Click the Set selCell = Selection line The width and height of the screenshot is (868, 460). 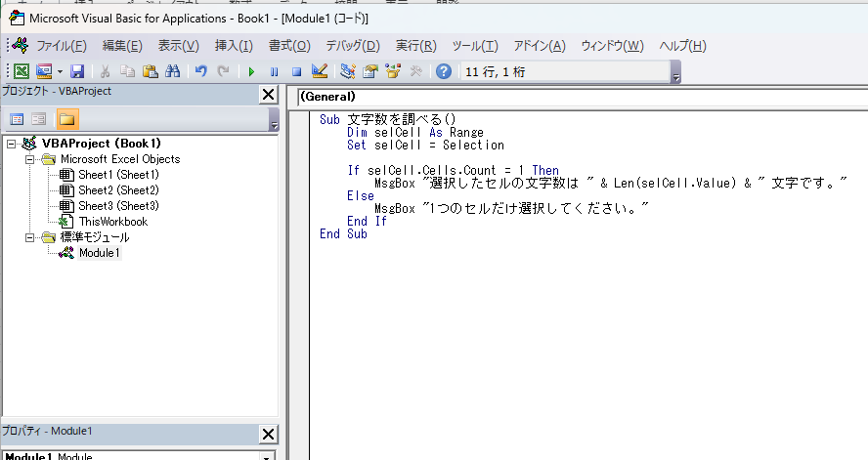click(425, 145)
